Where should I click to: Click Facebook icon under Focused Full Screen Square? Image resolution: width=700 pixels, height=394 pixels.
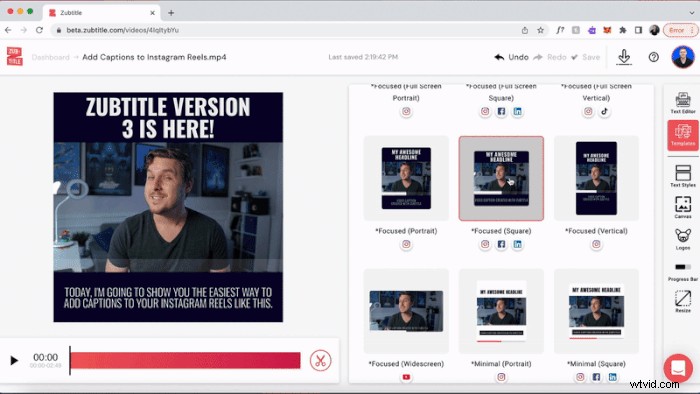pyautogui.click(x=501, y=112)
